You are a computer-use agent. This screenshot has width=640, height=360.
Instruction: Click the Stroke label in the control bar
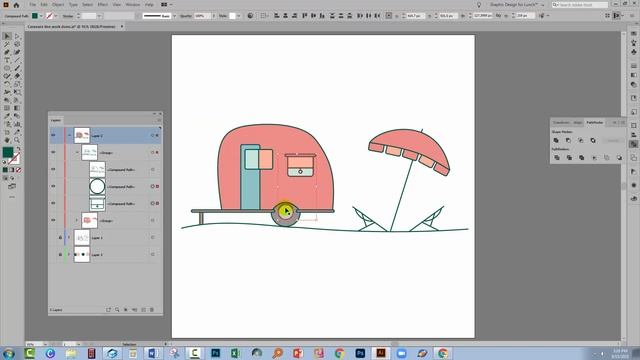(x=68, y=16)
